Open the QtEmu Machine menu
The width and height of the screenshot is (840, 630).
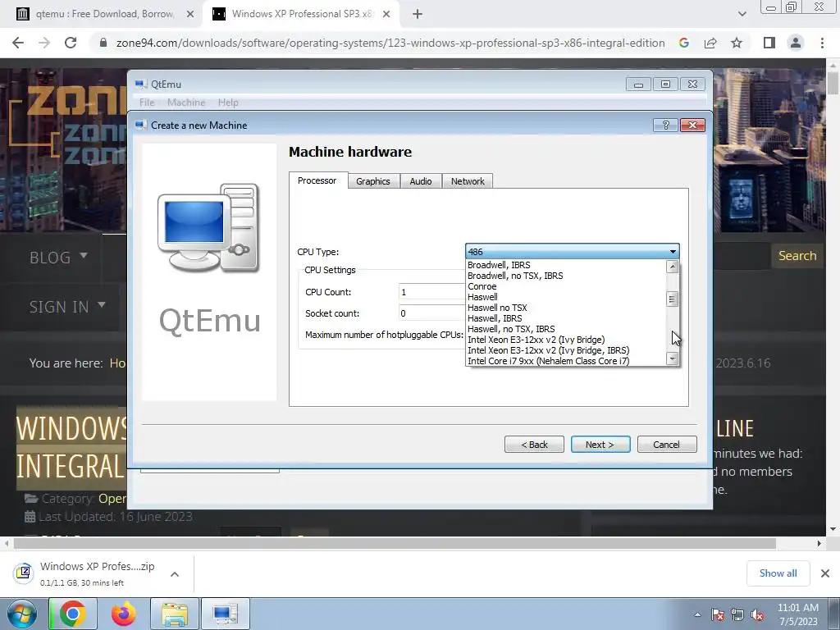click(186, 103)
